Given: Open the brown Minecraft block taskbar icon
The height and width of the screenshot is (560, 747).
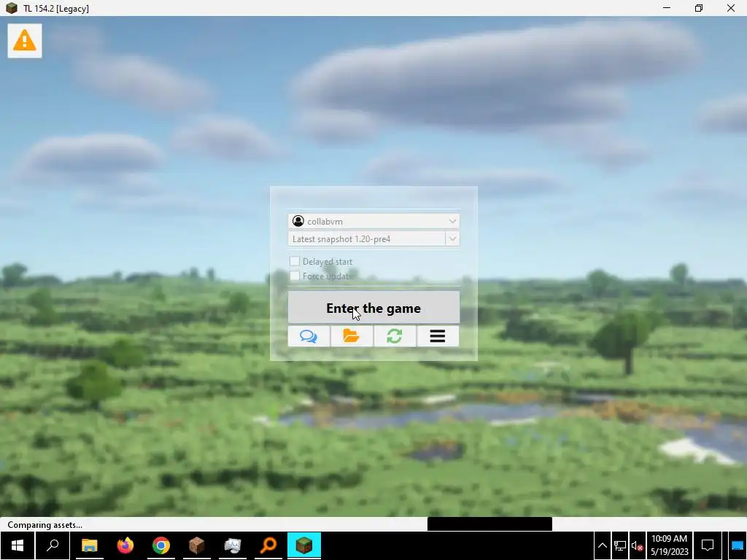Looking at the screenshot, I should tap(197, 545).
